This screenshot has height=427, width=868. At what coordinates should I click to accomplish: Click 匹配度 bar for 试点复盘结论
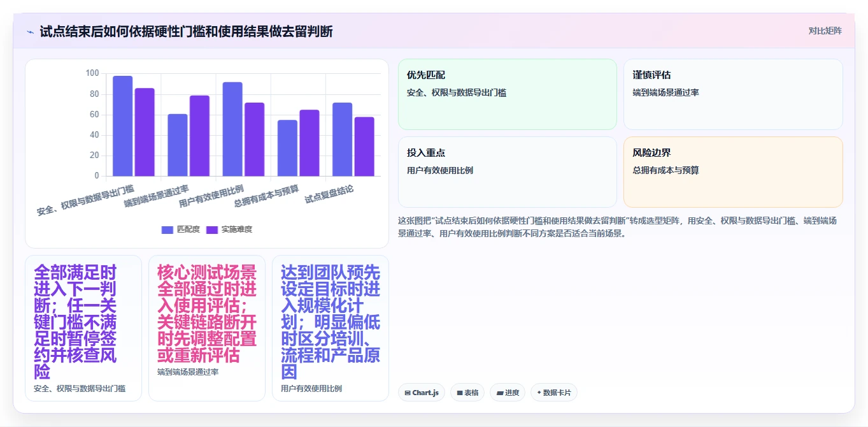coord(342,140)
